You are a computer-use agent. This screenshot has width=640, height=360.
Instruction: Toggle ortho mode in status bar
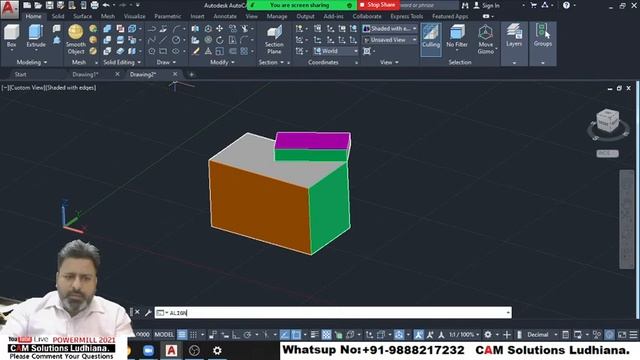coord(236,335)
